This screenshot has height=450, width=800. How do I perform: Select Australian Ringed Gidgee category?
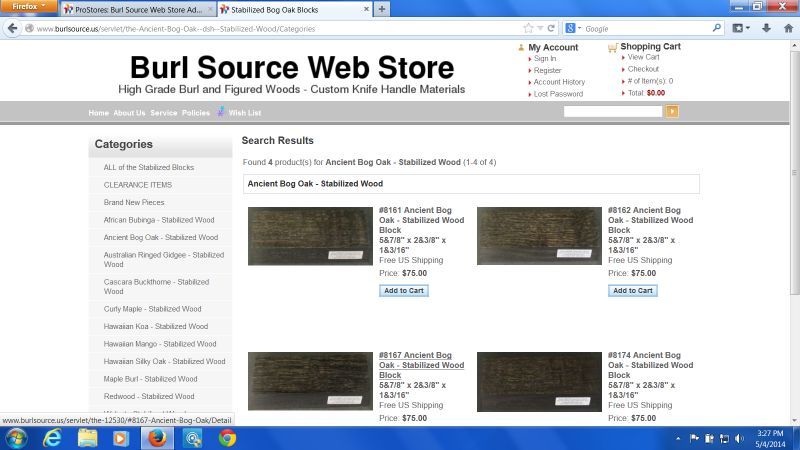tap(163, 259)
